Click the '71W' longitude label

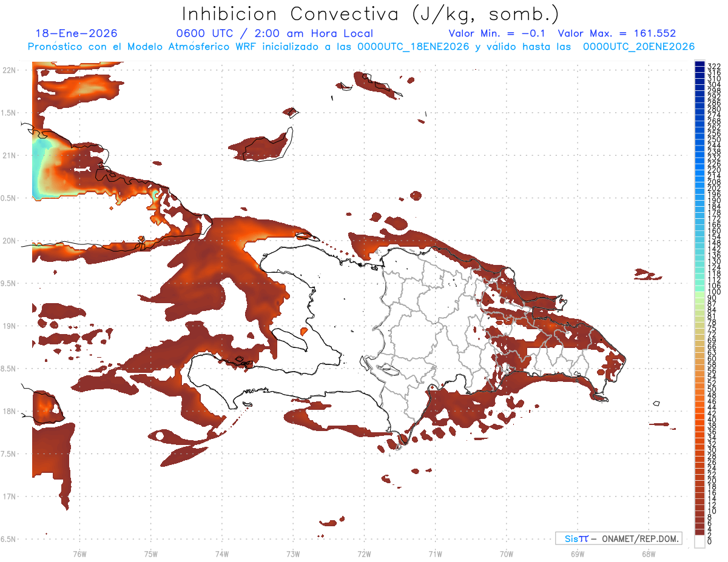435,554
